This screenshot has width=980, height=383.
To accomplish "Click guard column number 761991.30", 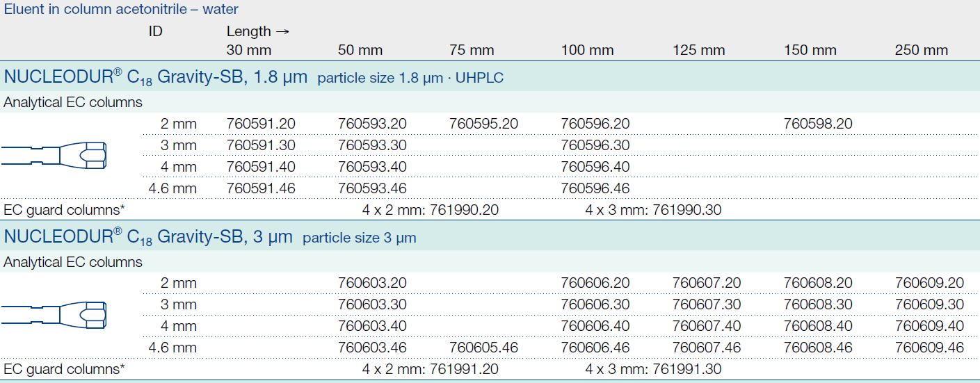I will click(x=687, y=369).
